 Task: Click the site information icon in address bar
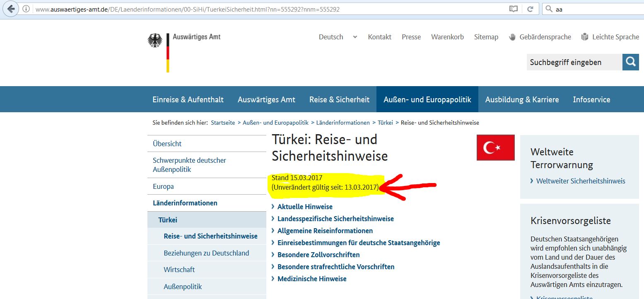(26, 9)
